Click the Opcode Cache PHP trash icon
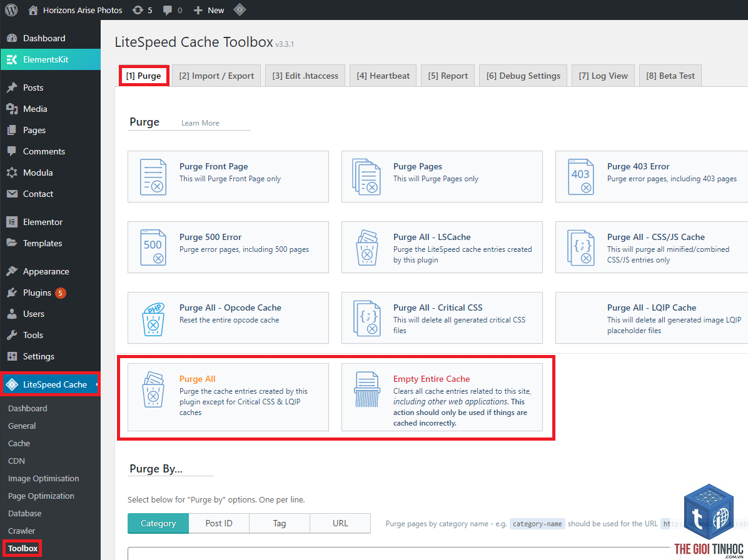The image size is (748, 560). 153,318
